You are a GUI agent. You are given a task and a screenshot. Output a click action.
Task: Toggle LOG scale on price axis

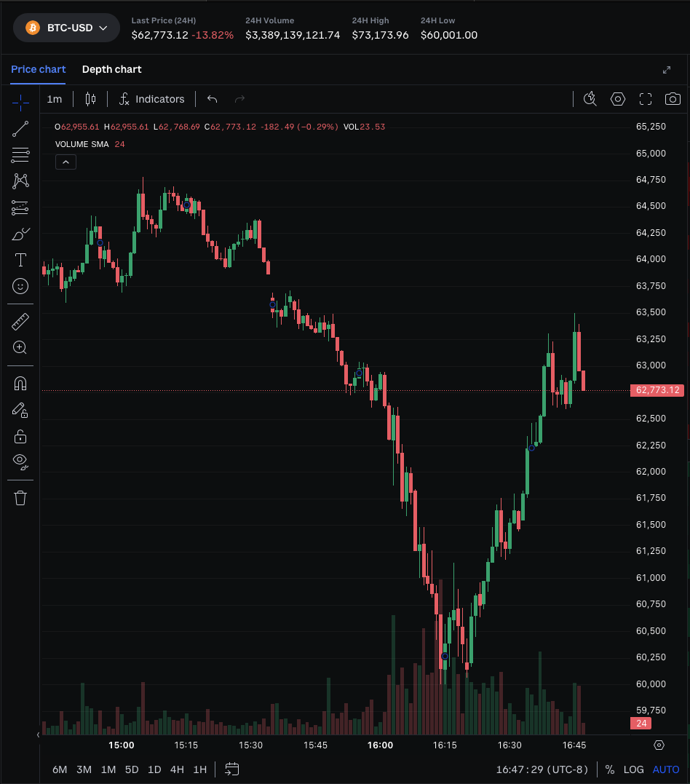coord(634,769)
